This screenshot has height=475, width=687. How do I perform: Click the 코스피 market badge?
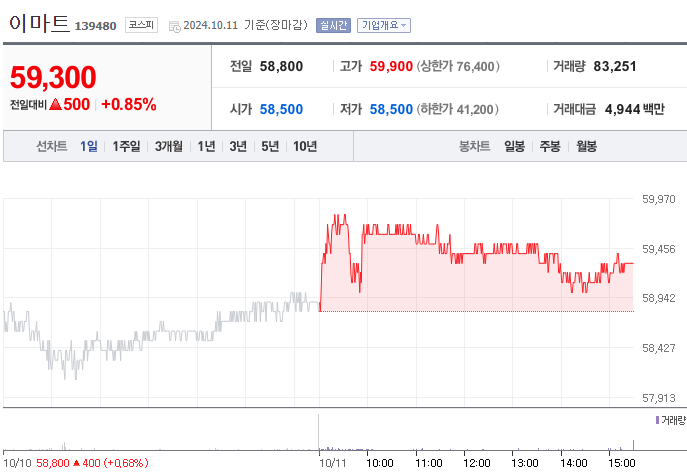[x=141, y=25]
